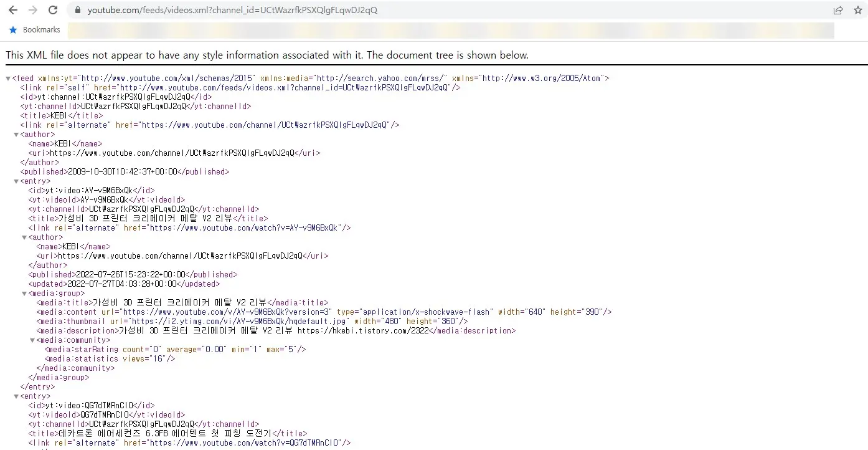
Task: Click the yt:videoId AY-v9M6BxQk line
Action: point(106,200)
